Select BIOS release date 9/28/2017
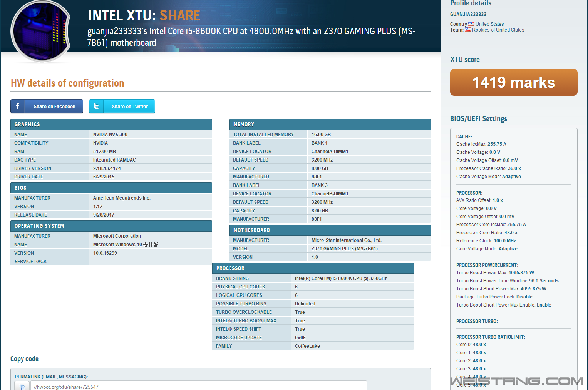The width and height of the screenshot is (588, 390). [104, 215]
